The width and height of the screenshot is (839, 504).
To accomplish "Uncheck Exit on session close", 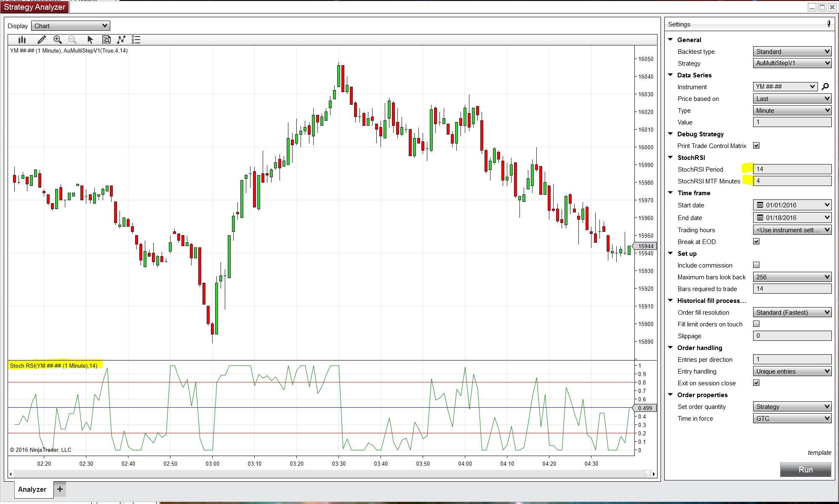I will pyautogui.click(x=756, y=383).
